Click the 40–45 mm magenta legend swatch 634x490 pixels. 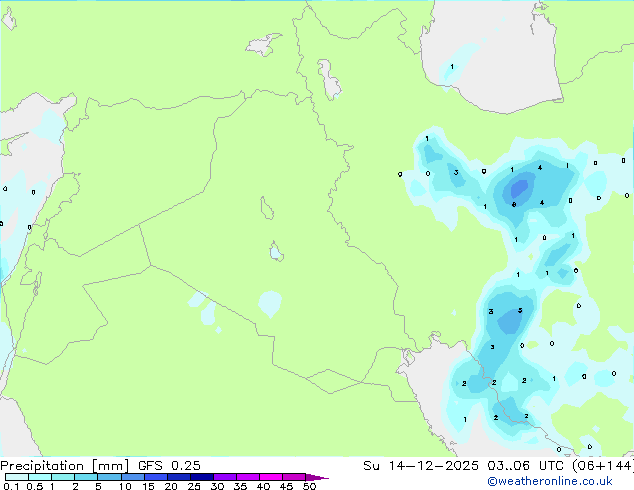(271, 477)
